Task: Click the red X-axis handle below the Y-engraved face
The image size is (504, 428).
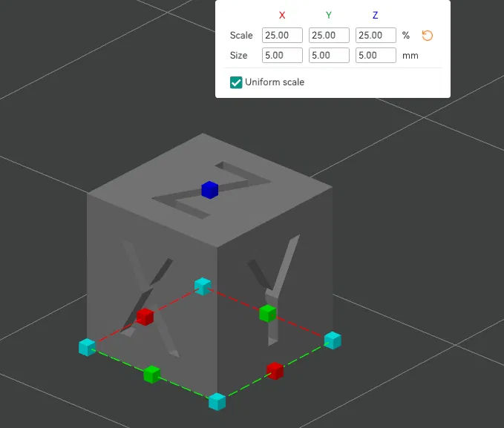Action: coord(275,370)
